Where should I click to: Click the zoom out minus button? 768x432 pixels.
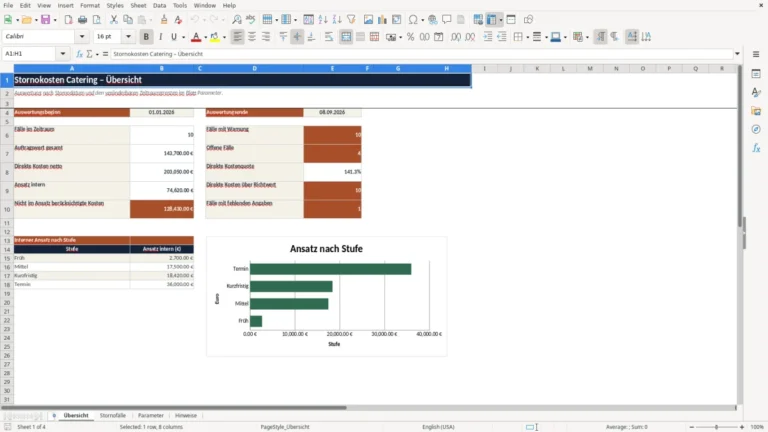pos(692,427)
